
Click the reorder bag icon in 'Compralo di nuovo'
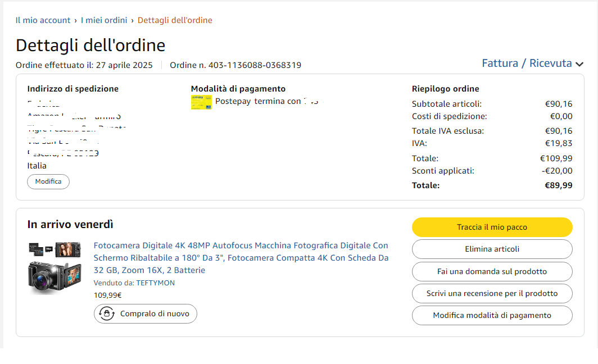tap(107, 313)
